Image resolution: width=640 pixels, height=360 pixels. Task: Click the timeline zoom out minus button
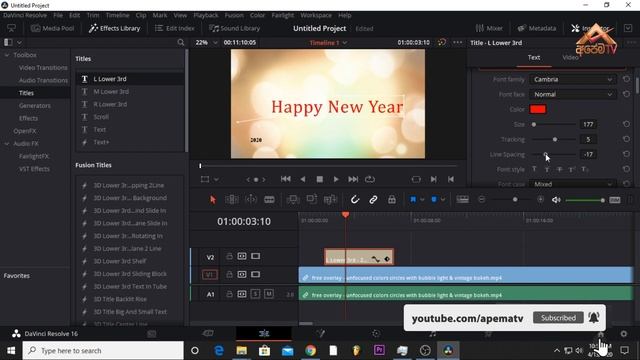482,200
